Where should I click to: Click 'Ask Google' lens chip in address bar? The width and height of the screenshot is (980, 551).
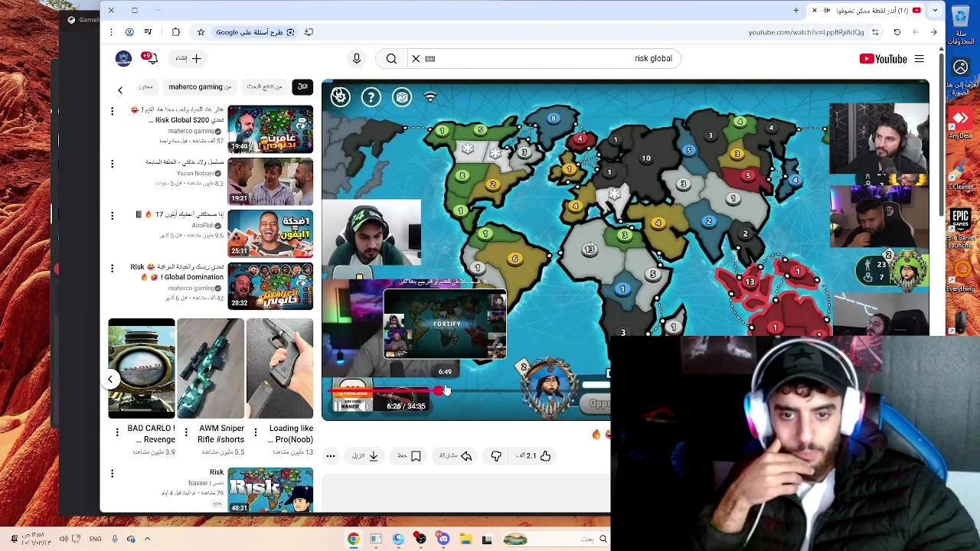(x=256, y=32)
